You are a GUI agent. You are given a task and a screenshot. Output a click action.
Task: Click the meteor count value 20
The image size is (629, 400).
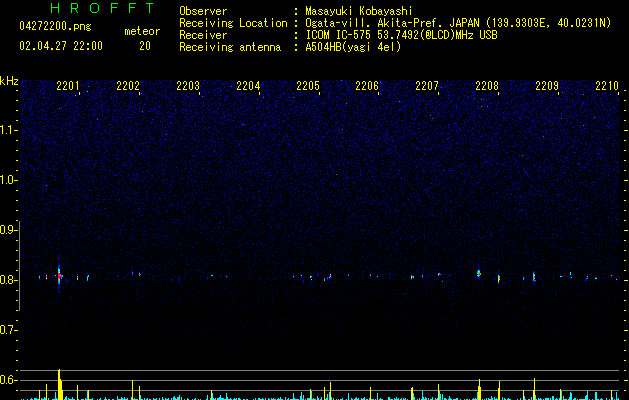coord(145,46)
